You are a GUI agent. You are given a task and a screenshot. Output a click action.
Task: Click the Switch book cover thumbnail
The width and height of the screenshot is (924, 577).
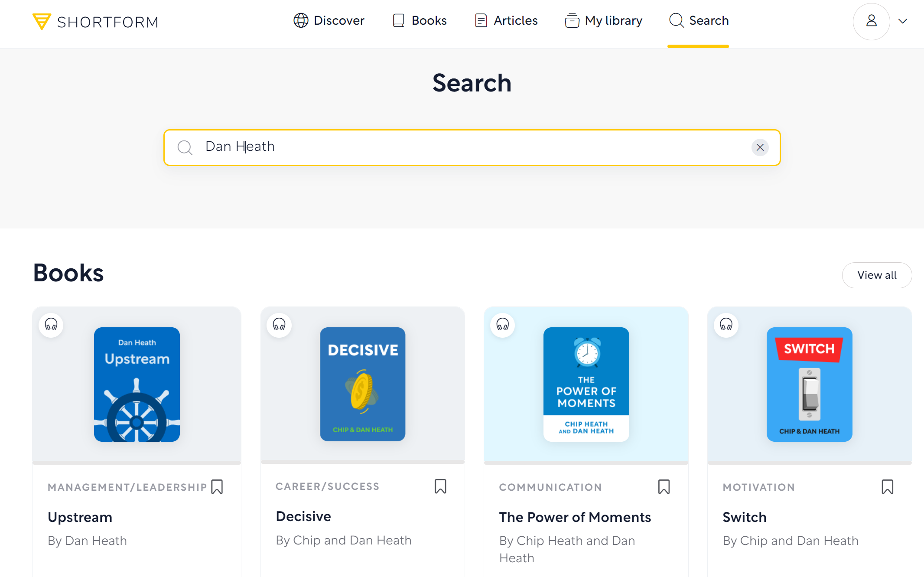pyautogui.click(x=809, y=385)
